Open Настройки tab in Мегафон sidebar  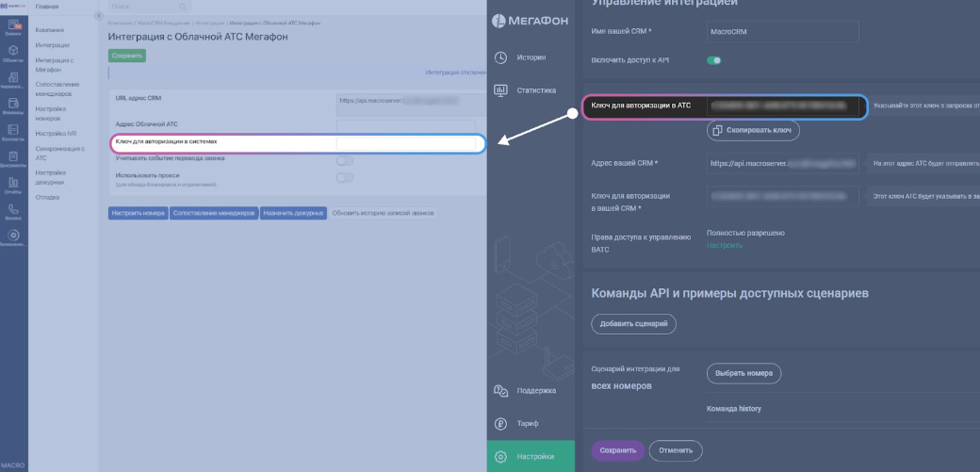pyautogui.click(x=531, y=456)
